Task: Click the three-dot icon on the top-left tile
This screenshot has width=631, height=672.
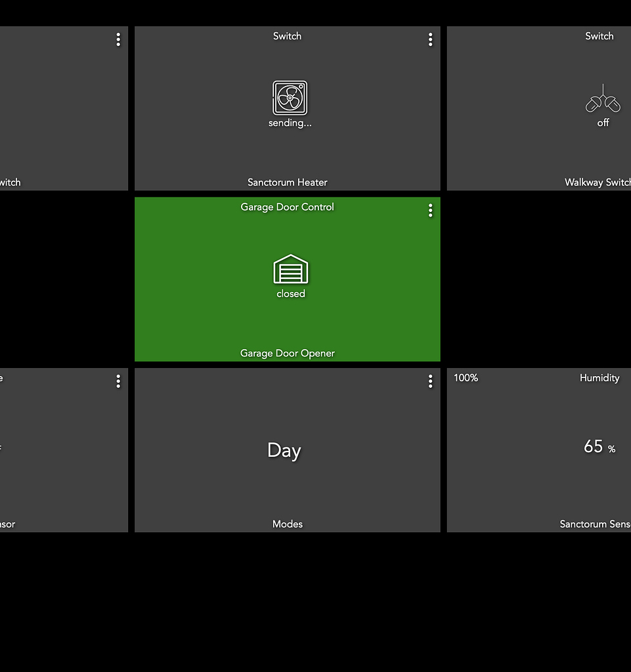Action: 118,39
